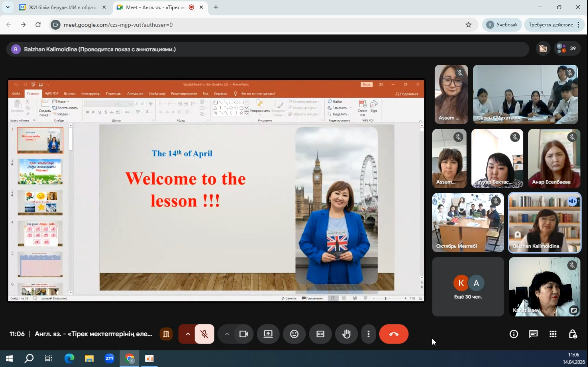The image size is (588, 367).
Task: Unmute the microphone
Action: point(204,334)
